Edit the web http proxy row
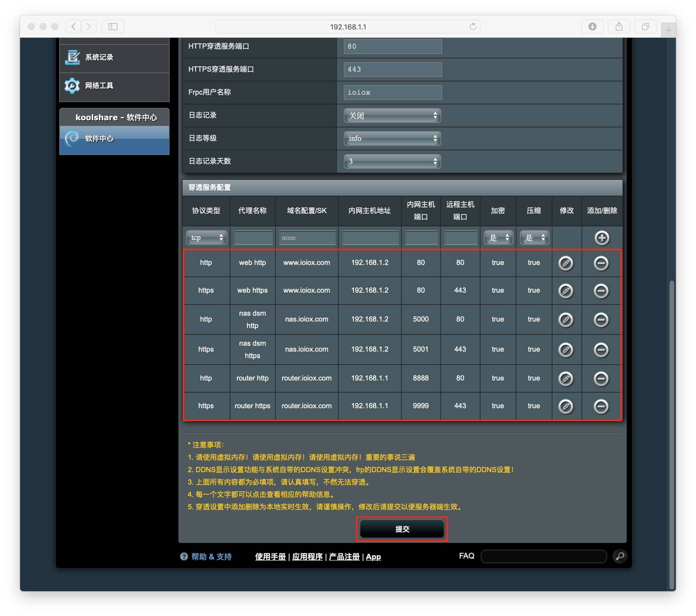Screen dimensions: 696x616 [566, 263]
